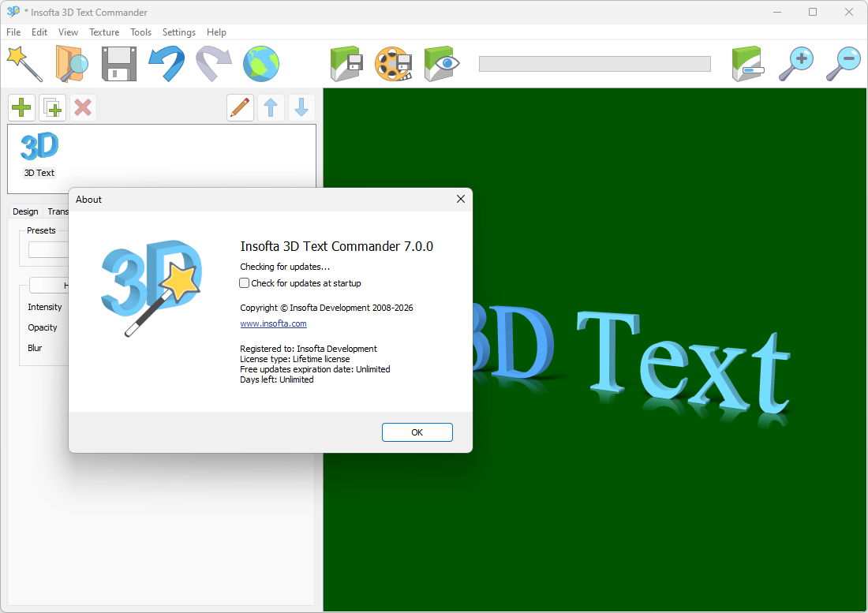Viewport: 868px width, 613px height.
Task: Click 'Registered to: Insofta Development' text
Action: click(x=309, y=349)
